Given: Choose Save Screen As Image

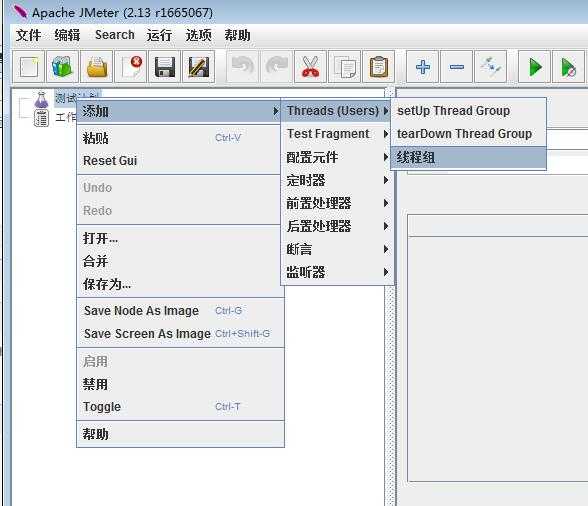Looking at the screenshot, I should click(x=180, y=333).
